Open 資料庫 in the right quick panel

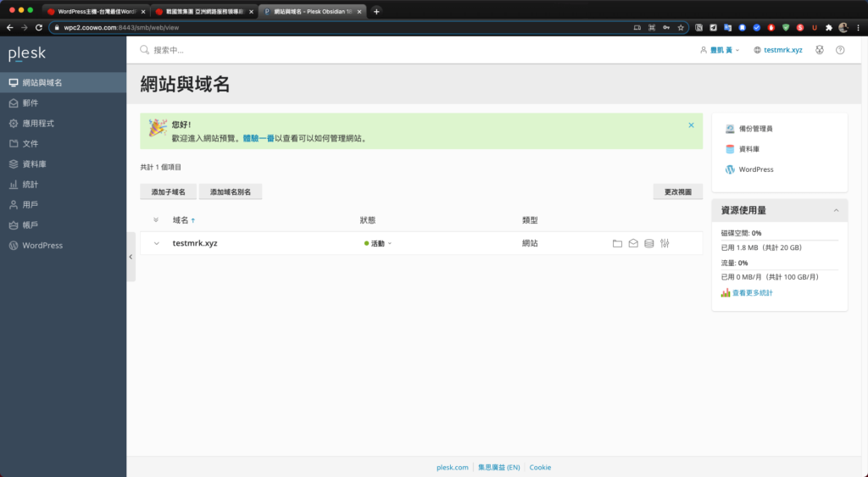(x=743, y=149)
